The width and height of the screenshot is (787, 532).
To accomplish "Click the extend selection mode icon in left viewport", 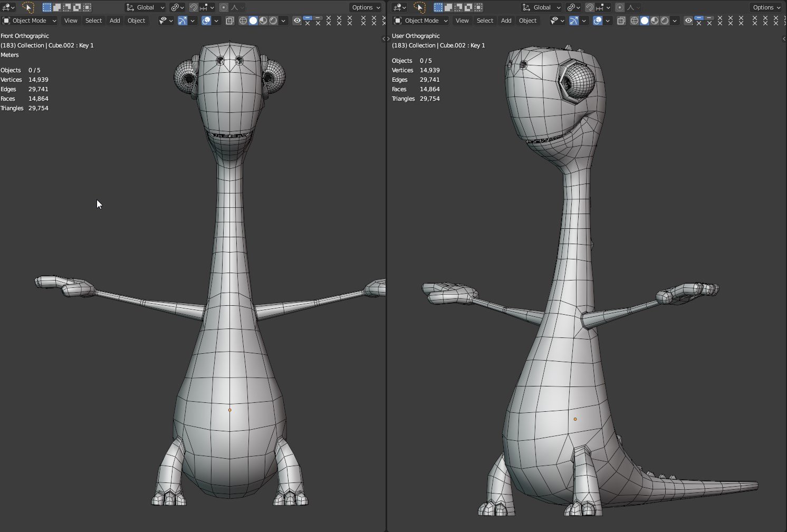I will coord(57,7).
